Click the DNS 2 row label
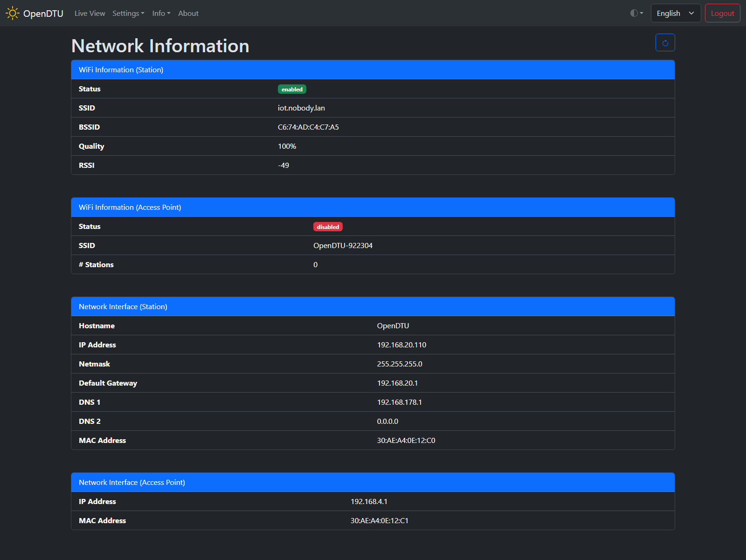The height and width of the screenshot is (560, 746). pos(90,422)
